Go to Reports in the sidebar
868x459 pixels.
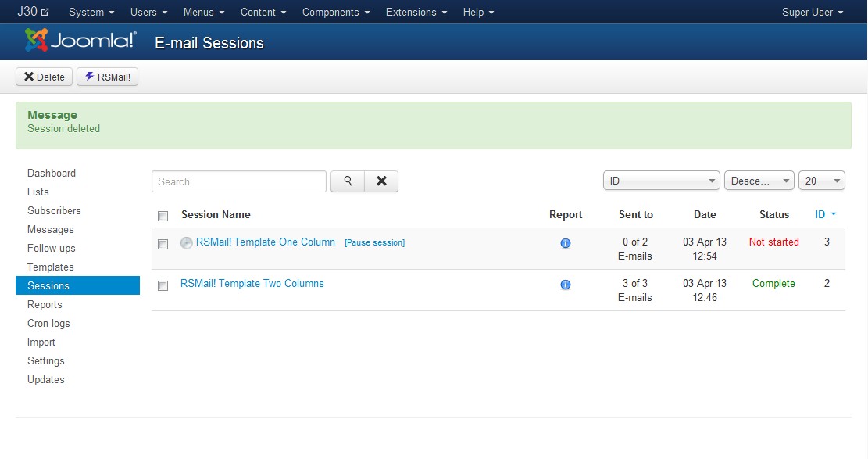click(x=45, y=304)
